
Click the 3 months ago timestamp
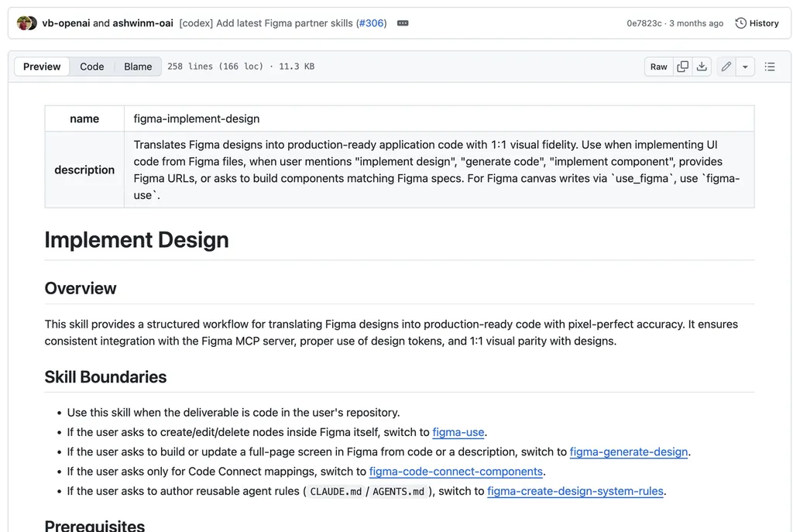(696, 23)
